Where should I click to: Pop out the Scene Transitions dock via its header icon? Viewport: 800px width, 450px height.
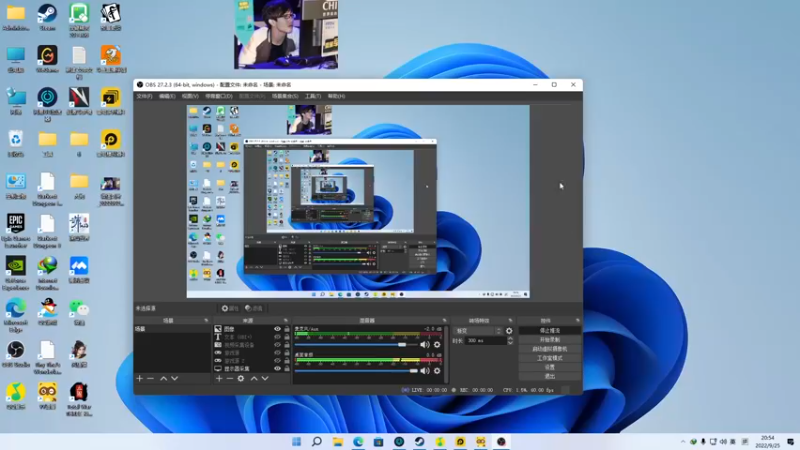coord(510,320)
